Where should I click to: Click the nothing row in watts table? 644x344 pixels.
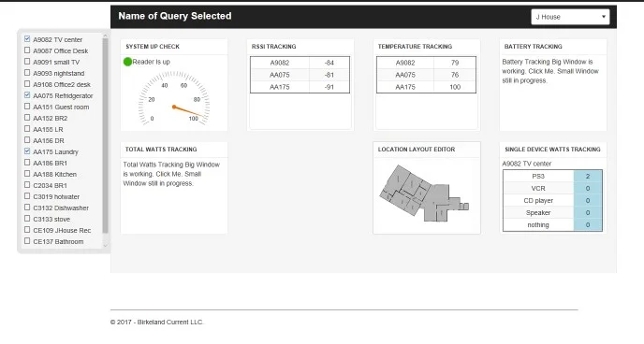pos(552,224)
